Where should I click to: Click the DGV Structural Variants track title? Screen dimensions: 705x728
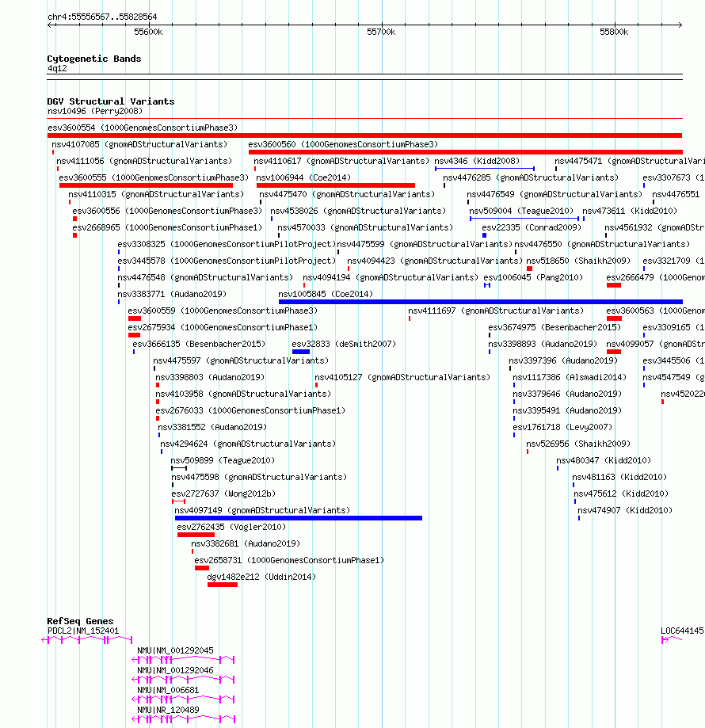[x=110, y=101]
